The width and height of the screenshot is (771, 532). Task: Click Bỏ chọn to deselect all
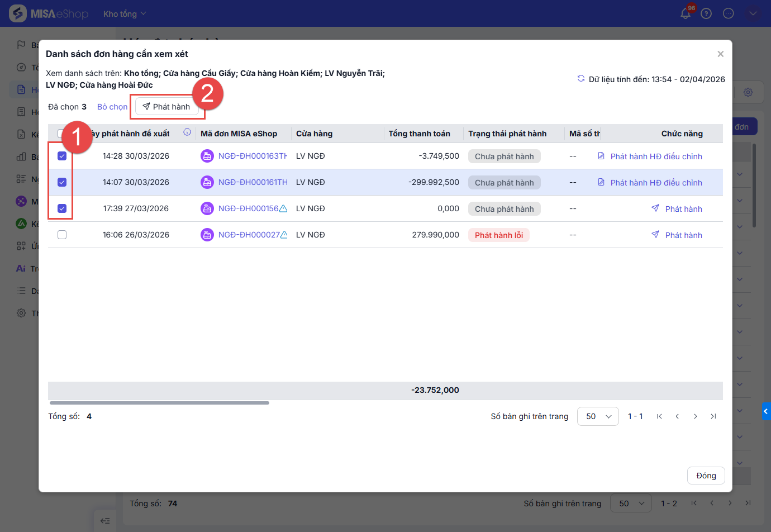[x=112, y=107]
